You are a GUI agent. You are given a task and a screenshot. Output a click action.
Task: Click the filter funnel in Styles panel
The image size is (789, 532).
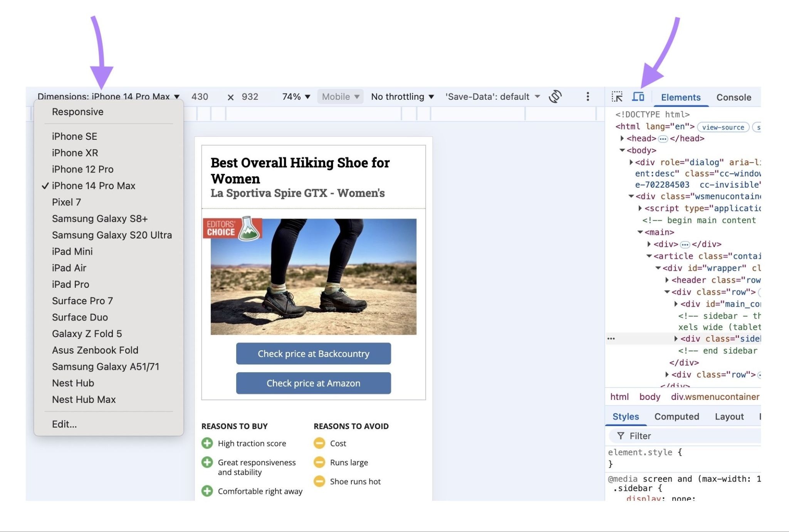pyautogui.click(x=621, y=436)
